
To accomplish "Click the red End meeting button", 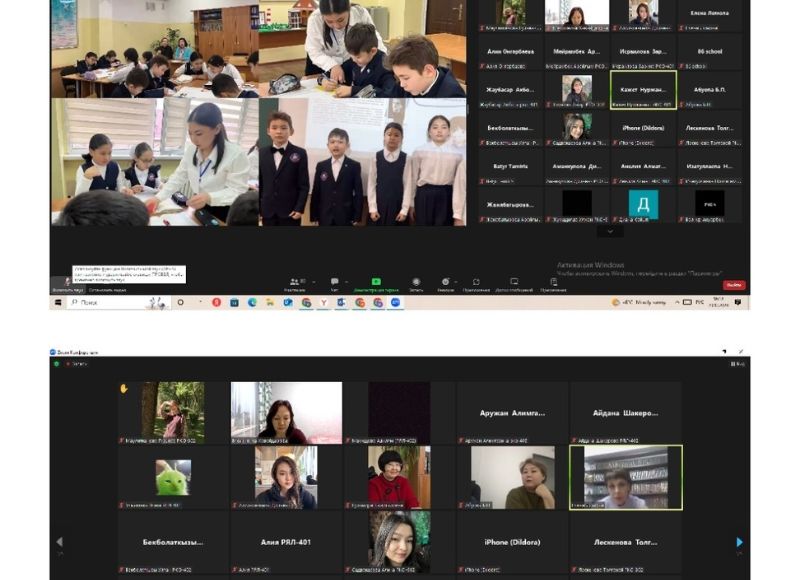I will pyautogui.click(x=734, y=285).
